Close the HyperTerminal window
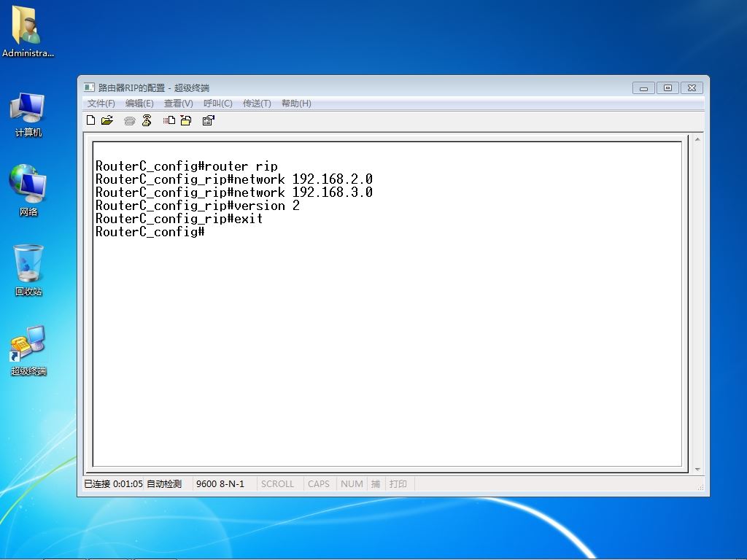This screenshot has width=747, height=560. [692, 88]
